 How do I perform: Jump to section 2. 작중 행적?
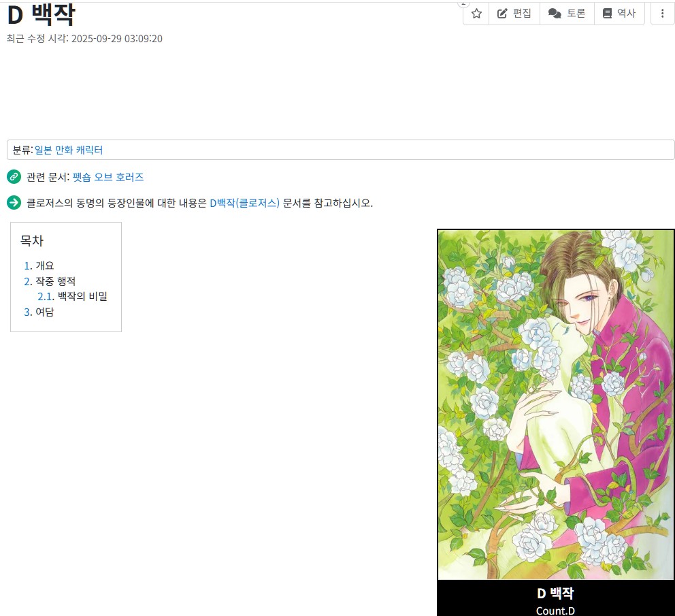pyautogui.click(x=50, y=281)
